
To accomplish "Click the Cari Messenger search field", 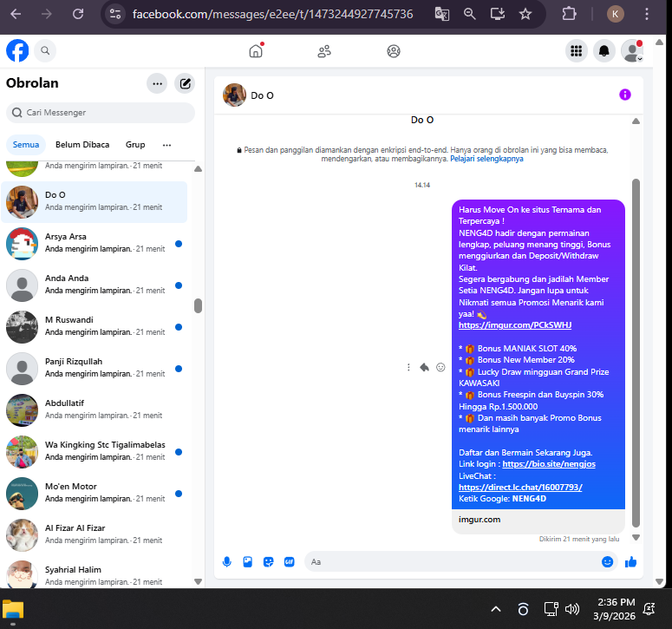I will (101, 112).
